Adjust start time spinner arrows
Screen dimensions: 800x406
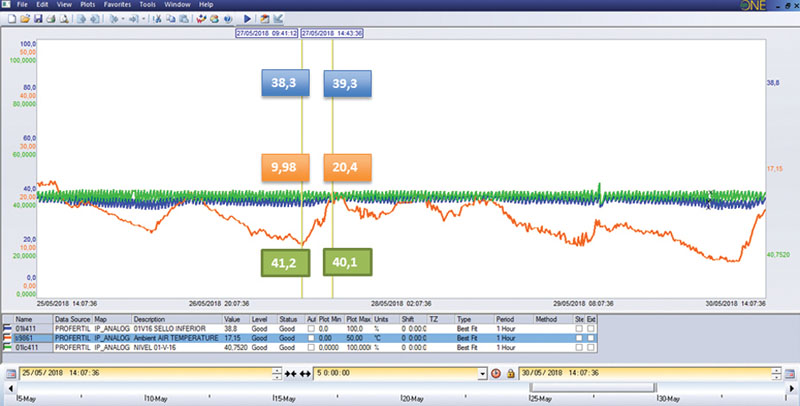tap(277, 374)
